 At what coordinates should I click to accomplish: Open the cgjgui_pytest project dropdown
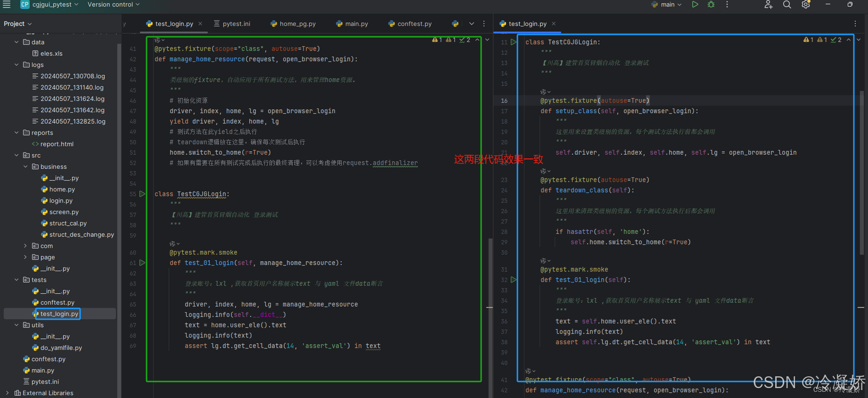click(55, 4)
